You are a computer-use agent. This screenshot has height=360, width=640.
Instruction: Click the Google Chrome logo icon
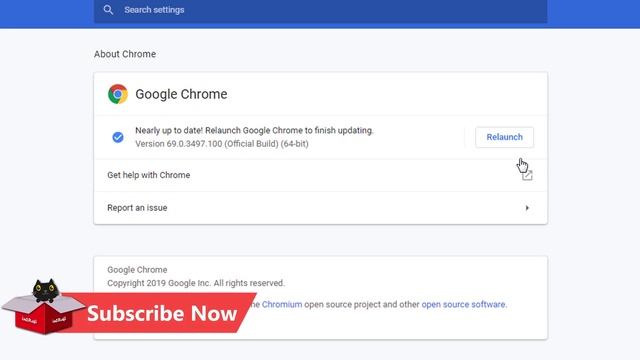(x=118, y=94)
